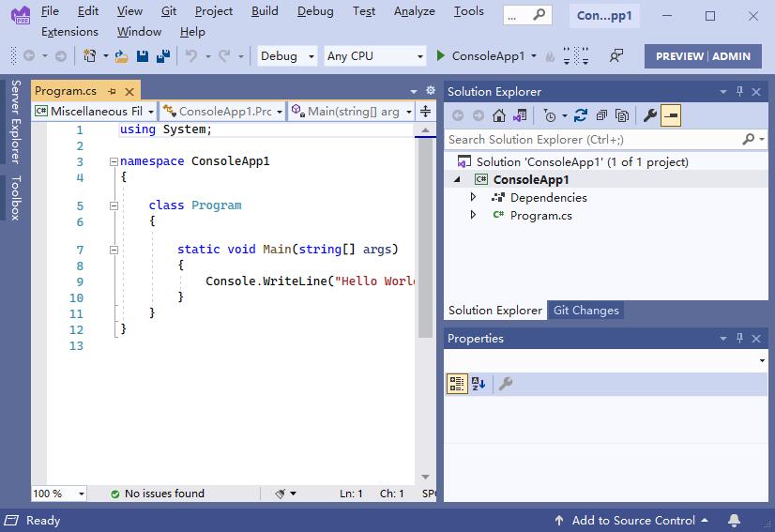This screenshot has width=775, height=532.
Task: Click Home icon in Solution Explorer
Action: [x=499, y=115]
